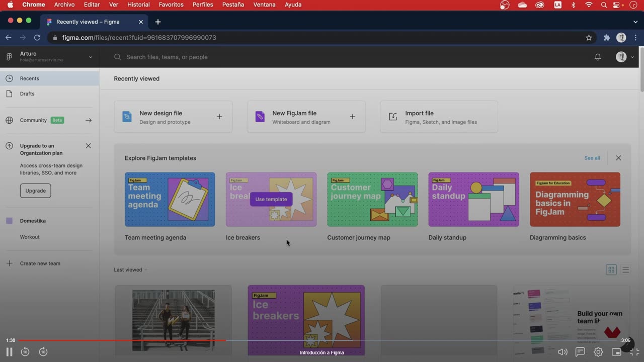The image size is (644, 362).
Task: Open the Ayuda menu
Action: click(x=293, y=5)
